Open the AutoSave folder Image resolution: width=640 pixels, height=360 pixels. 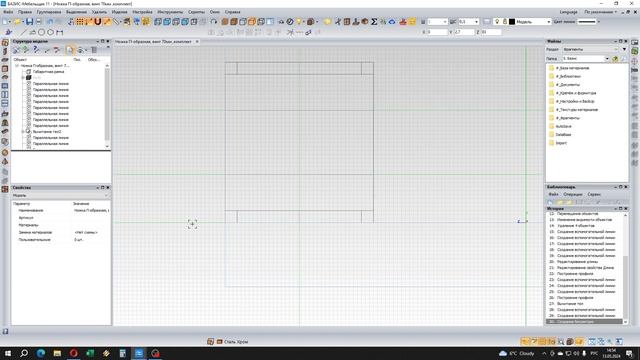[563, 126]
